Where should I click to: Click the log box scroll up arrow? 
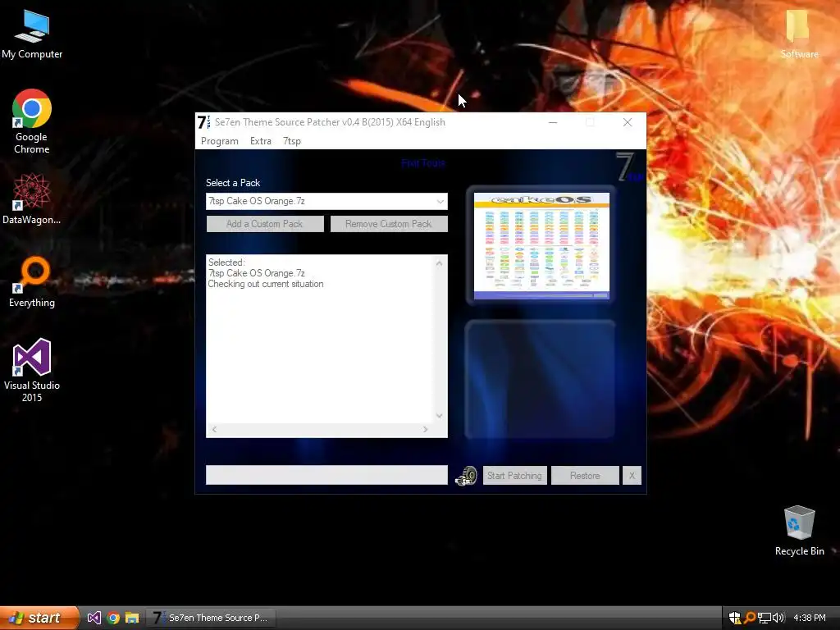440,263
